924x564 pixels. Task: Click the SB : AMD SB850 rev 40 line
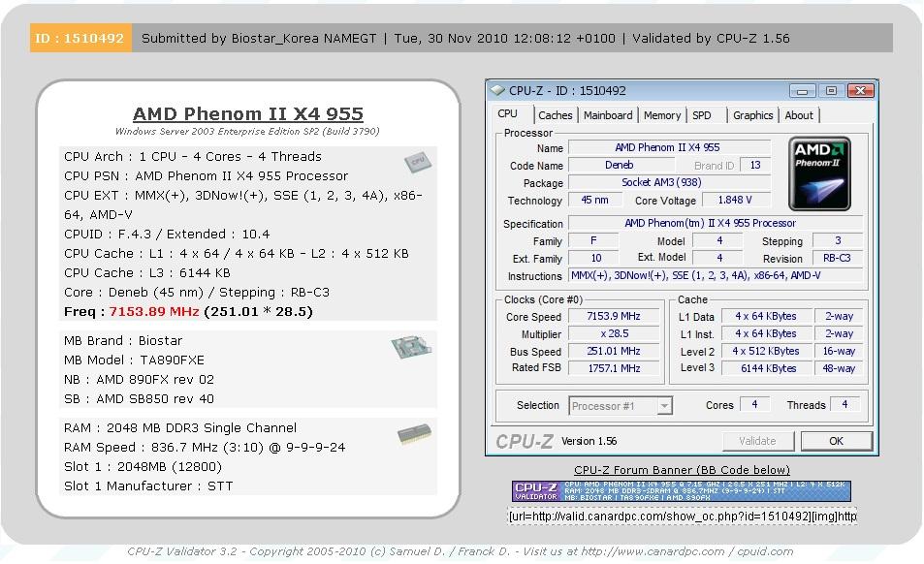pos(139,399)
